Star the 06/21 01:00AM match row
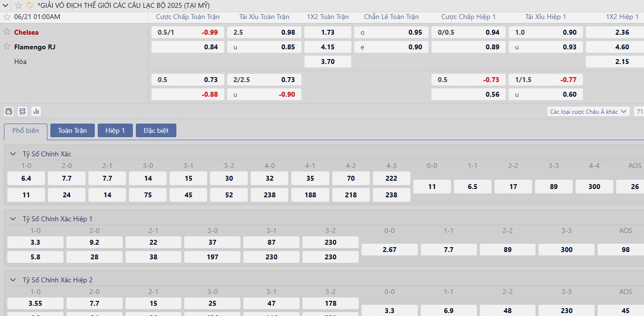This screenshot has width=644, height=316. click(x=7, y=17)
